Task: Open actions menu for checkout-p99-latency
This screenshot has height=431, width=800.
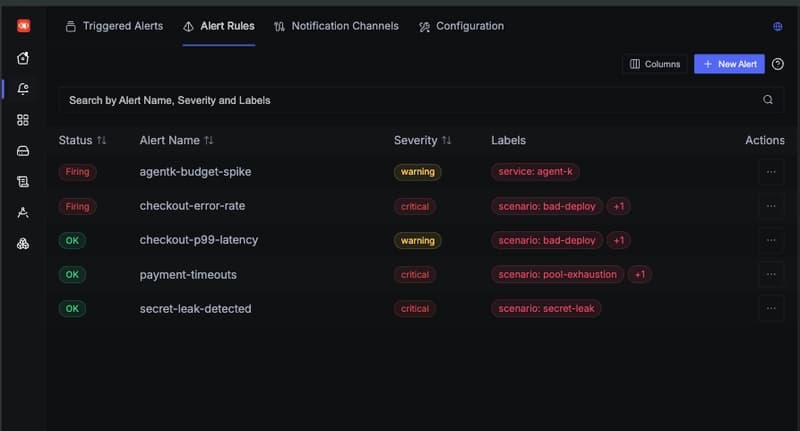Action: (771, 240)
